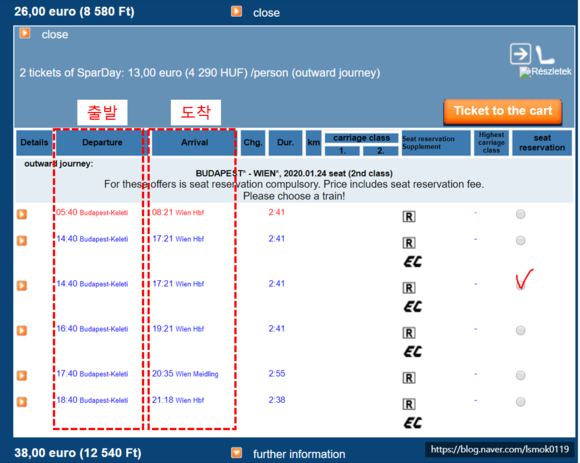580x463 pixels.
Task: Click the Chg. column header
Action: 253,142
